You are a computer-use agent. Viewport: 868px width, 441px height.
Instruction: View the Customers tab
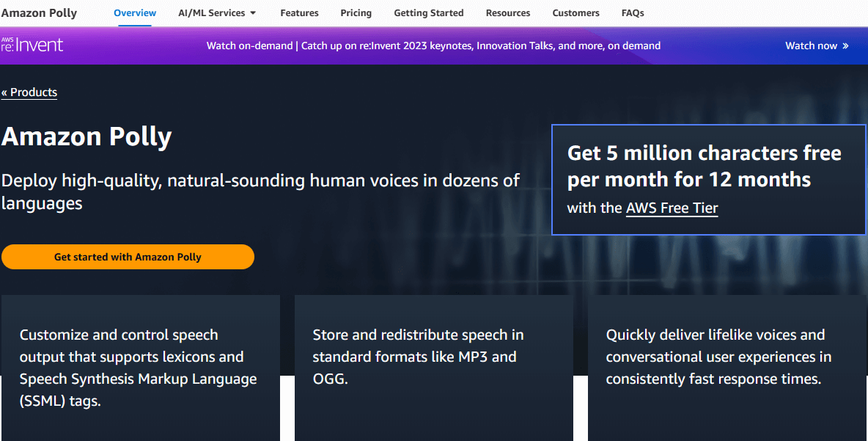(575, 12)
